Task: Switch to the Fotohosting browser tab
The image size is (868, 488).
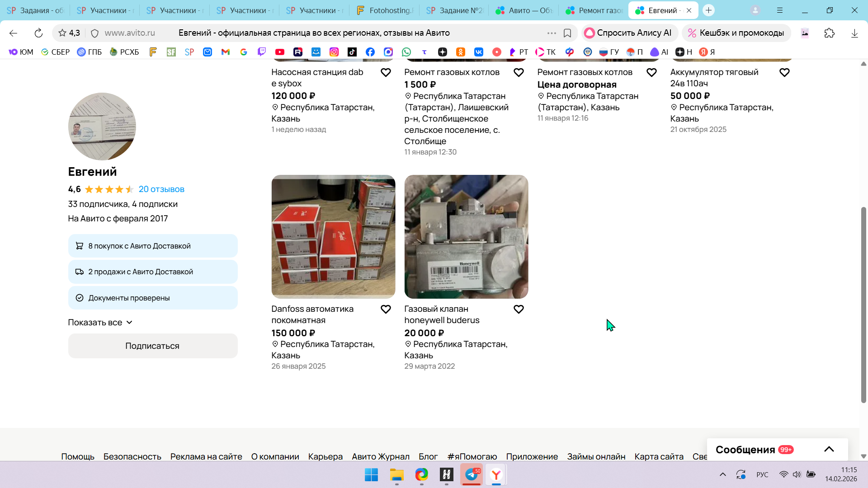Action: [x=384, y=10]
